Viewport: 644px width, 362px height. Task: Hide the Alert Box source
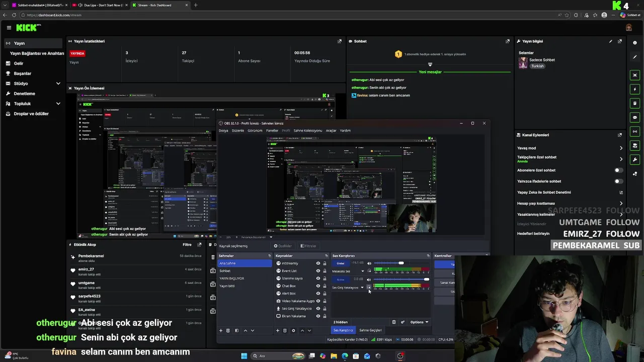click(x=318, y=294)
